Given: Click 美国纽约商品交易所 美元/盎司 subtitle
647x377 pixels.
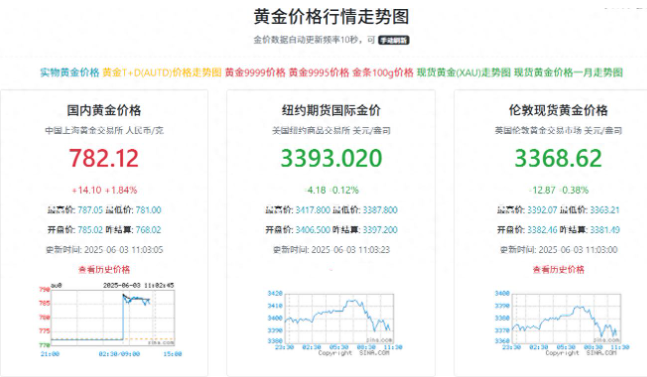Looking at the screenshot, I should (331, 130).
